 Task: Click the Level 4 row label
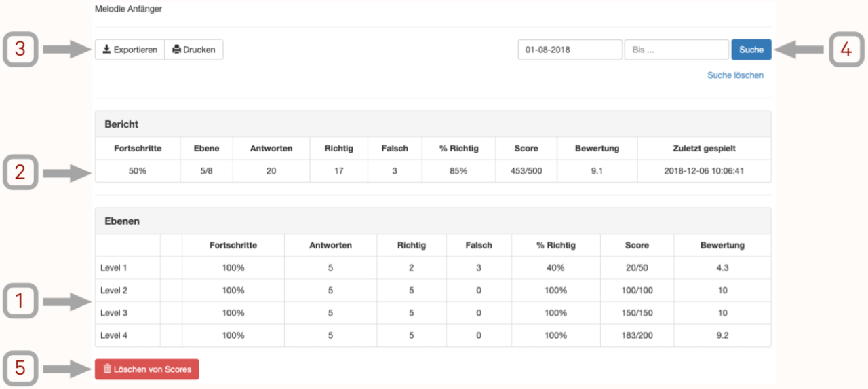point(114,335)
